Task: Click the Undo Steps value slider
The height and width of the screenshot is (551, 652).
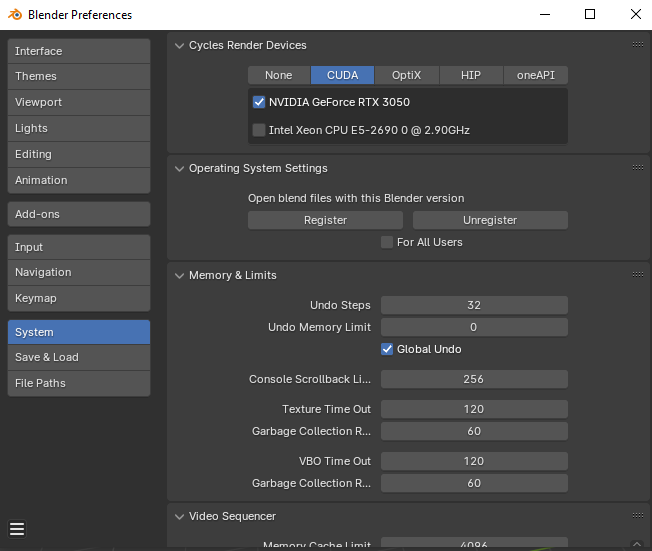Action: [x=474, y=305]
